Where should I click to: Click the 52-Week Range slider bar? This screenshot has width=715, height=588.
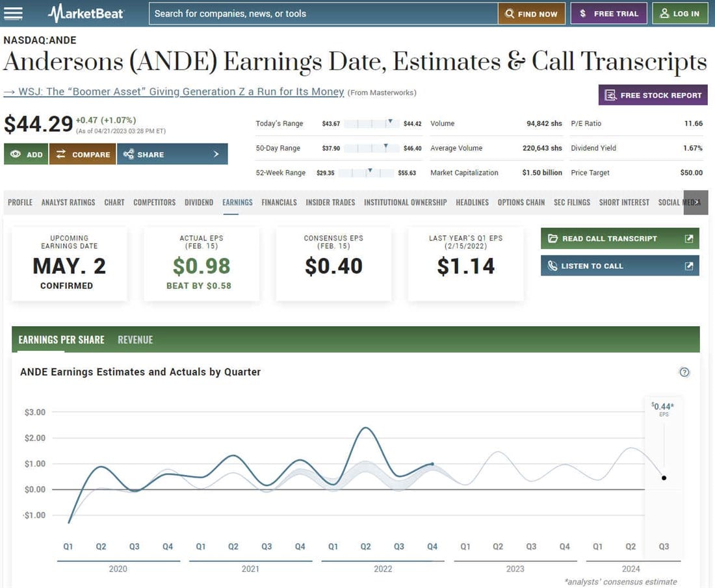point(369,173)
